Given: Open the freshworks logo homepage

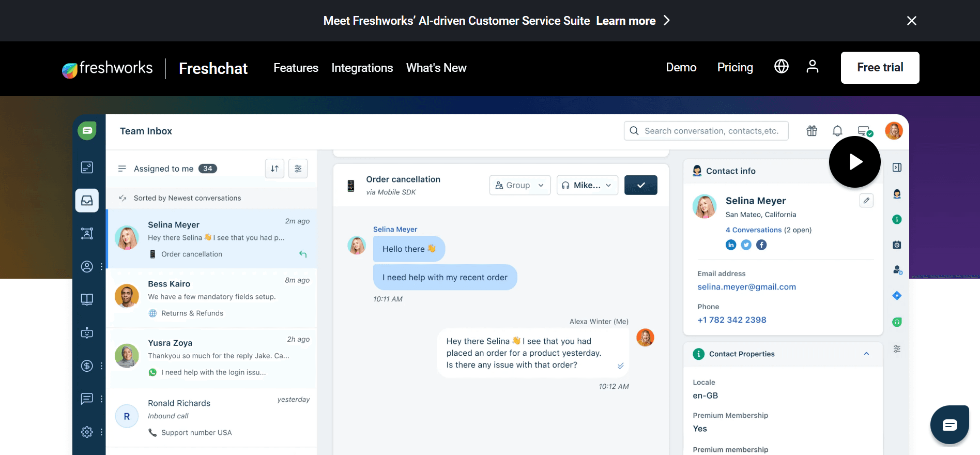Looking at the screenshot, I should point(107,68).
